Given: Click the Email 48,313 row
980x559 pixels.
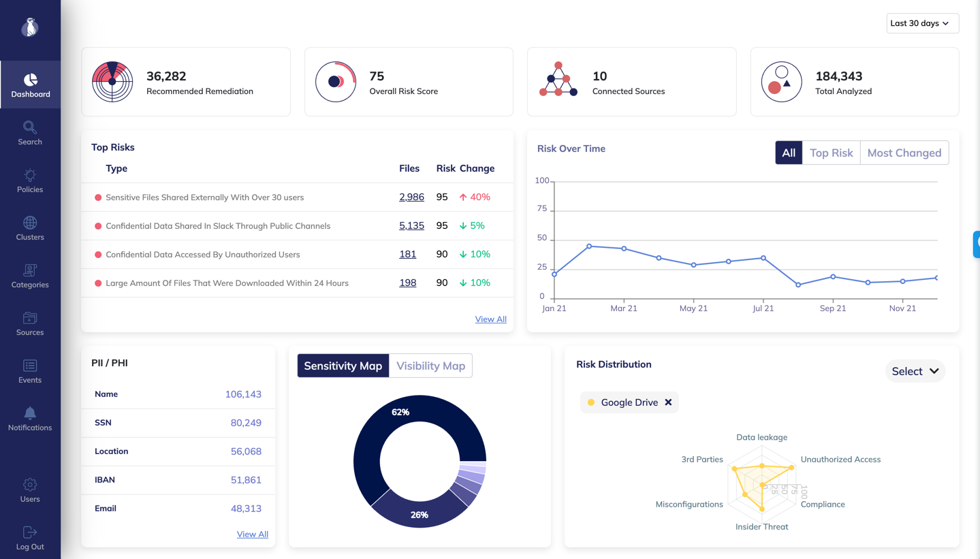Looking at the screenshot, I should 178,509.
